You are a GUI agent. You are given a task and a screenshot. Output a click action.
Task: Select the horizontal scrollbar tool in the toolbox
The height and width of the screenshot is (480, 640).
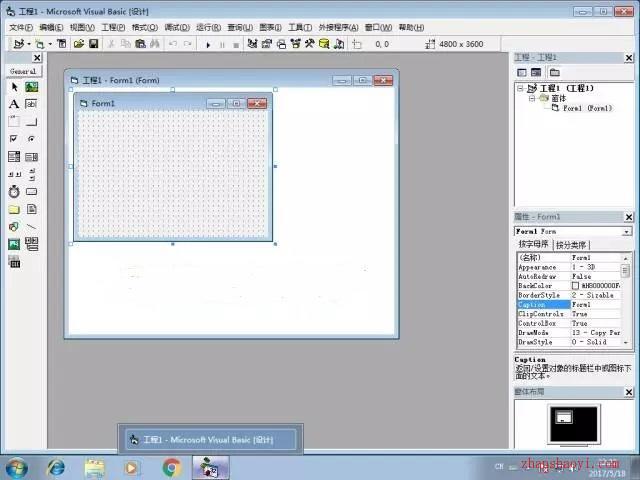(14, 174)
